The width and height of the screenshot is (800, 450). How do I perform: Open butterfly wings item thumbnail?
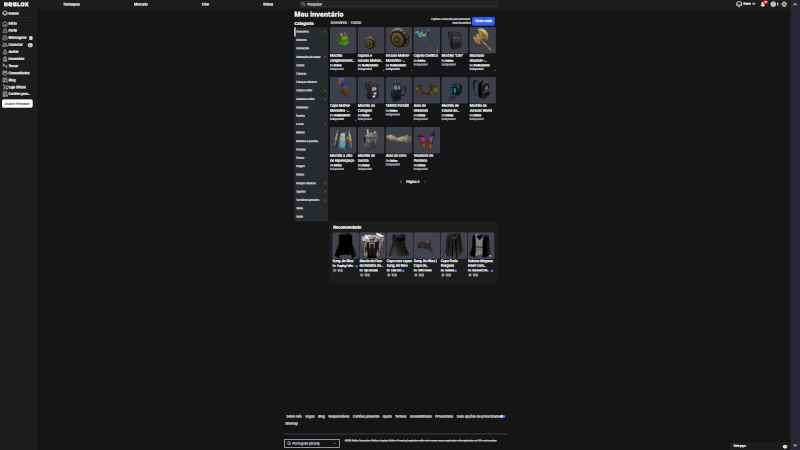(427, 140)
